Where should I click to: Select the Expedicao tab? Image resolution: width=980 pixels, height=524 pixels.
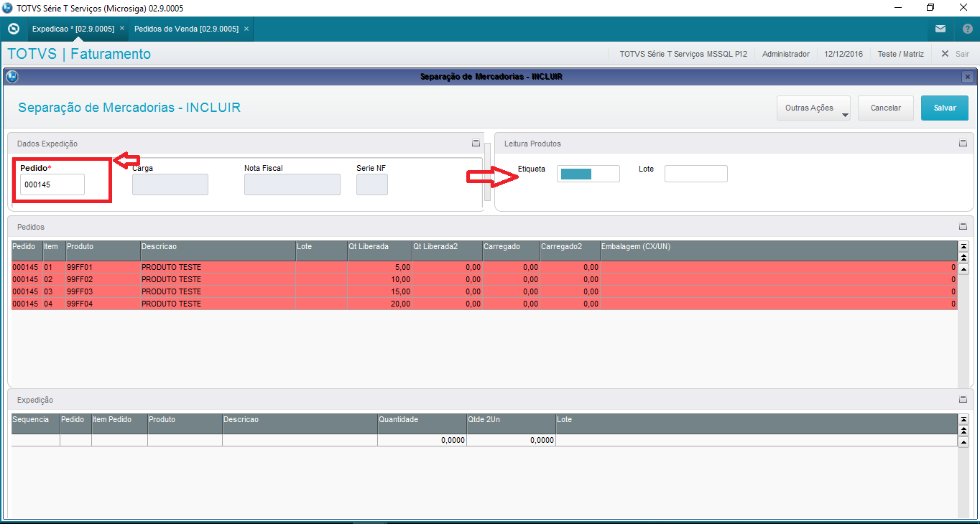[73, 29]
